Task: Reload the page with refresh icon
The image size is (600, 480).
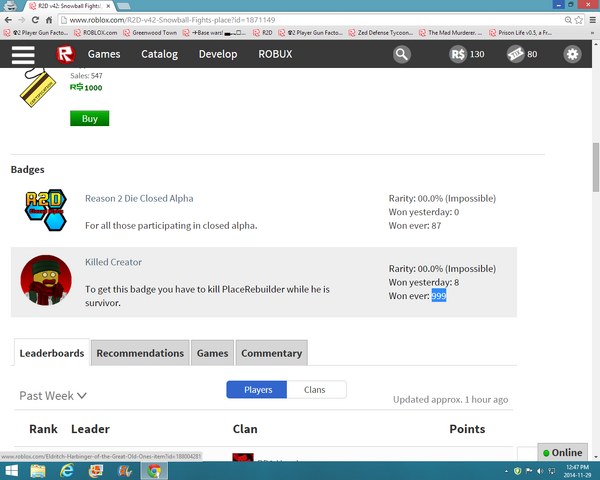Action: tap(35, 20)
